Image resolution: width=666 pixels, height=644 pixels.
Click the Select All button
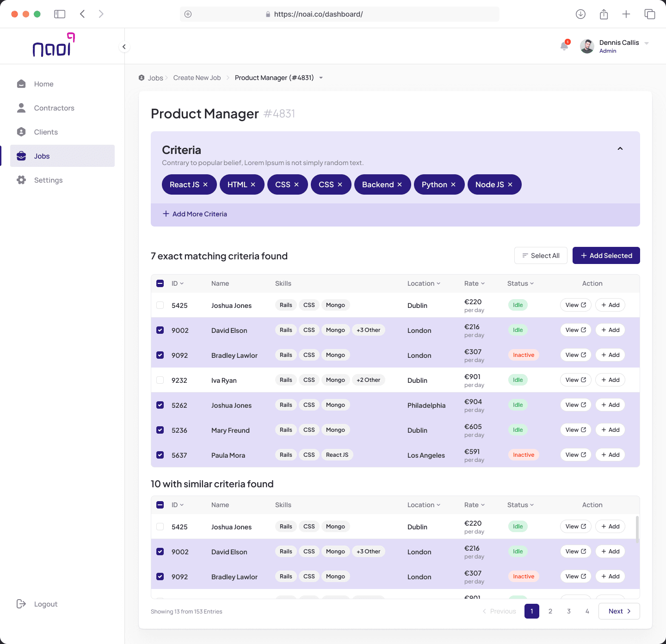[x=541, y=256]
